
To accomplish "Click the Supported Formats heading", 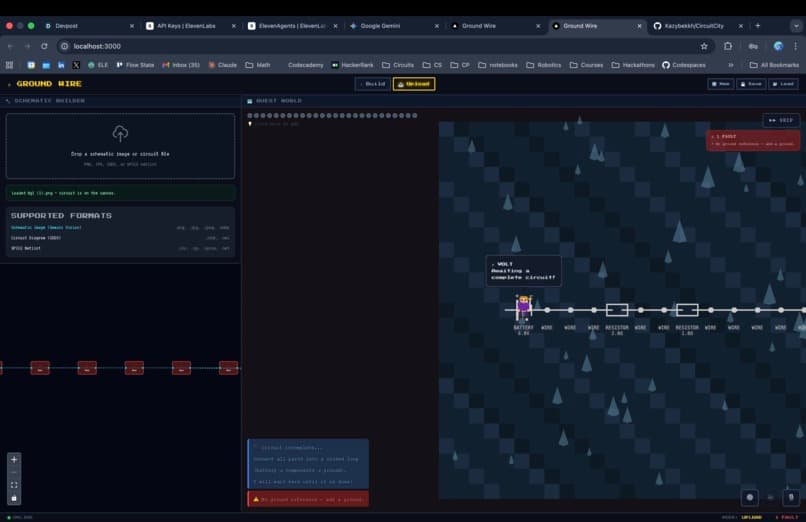I will (61, 216).
